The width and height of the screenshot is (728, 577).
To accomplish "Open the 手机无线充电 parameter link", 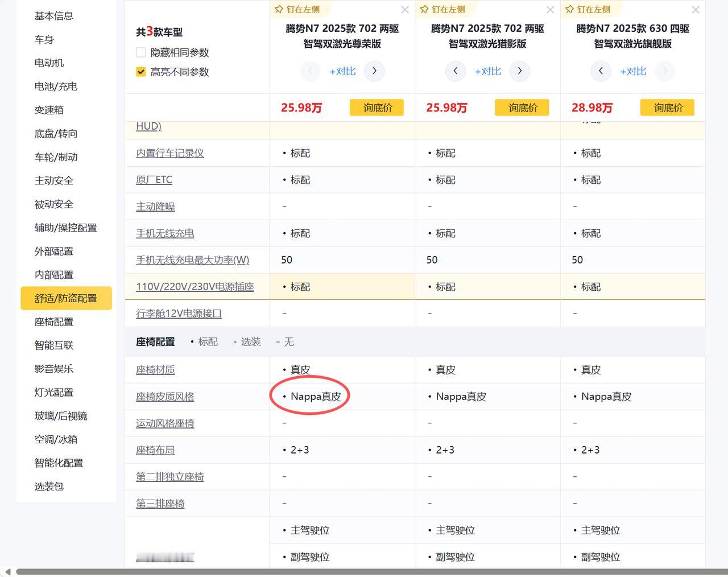I will click(x=165, y=233).
